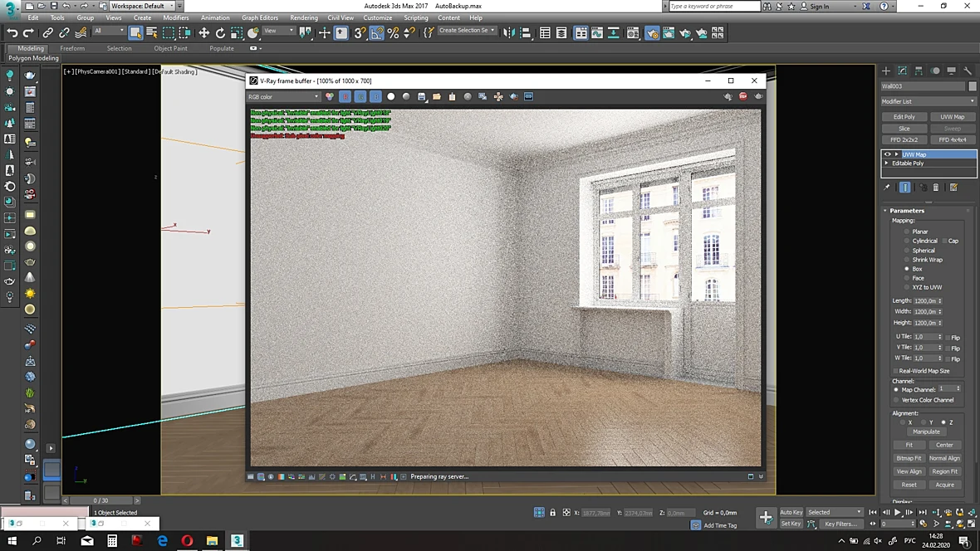The height and width of the screenshot is (551, 980).
Task: Open the Rendering menu
Action: pos(304,17)
